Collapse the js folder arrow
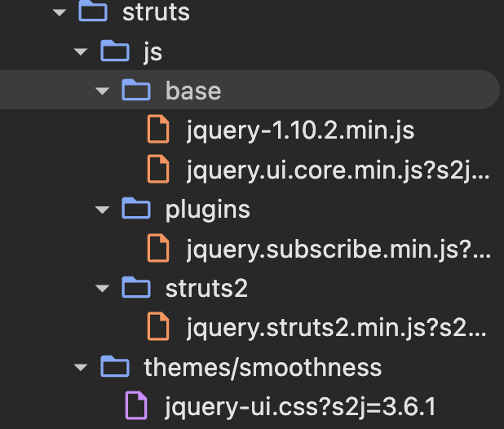This screenshot has width=504, height=429. [x=81, y=52]
